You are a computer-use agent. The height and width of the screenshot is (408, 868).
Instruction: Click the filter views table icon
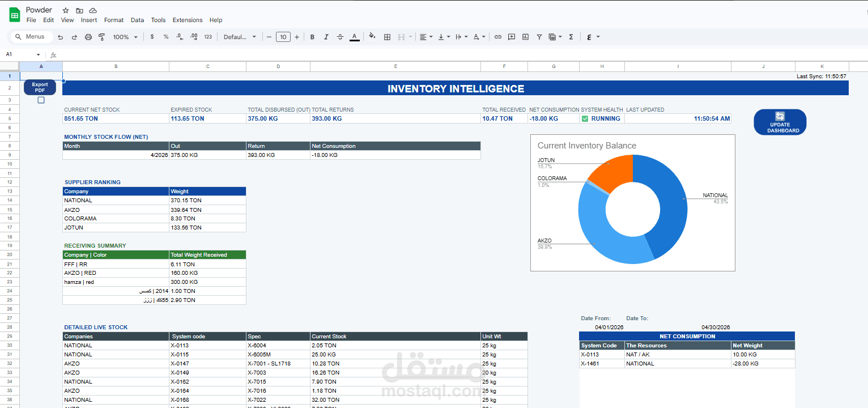pos(552,37)
